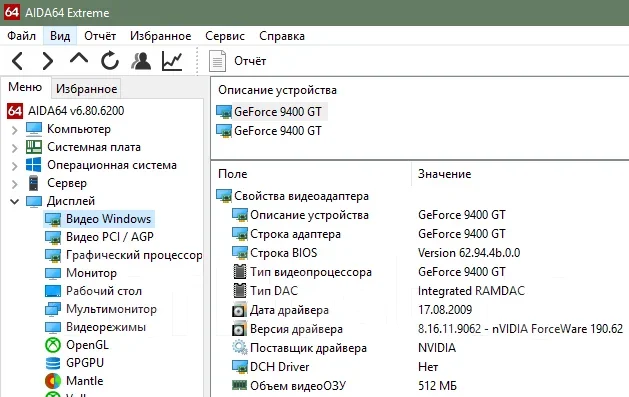Click the Поле column header
Screen dimensions: 629x397
pos(233,174)
